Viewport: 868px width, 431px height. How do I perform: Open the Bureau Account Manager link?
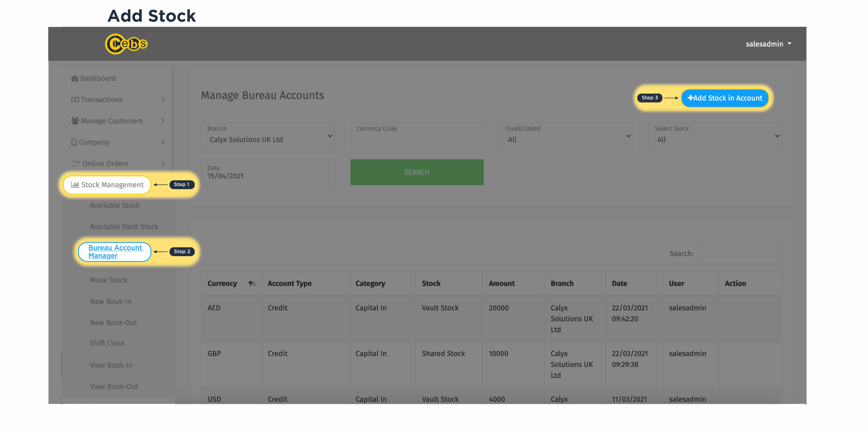click(115, 252)
